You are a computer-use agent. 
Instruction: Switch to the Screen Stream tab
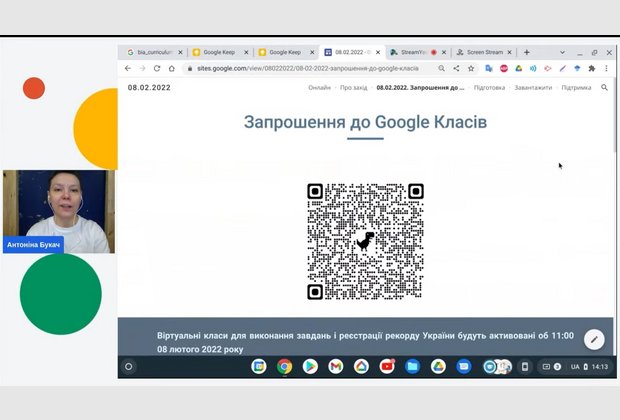[480, 52]
